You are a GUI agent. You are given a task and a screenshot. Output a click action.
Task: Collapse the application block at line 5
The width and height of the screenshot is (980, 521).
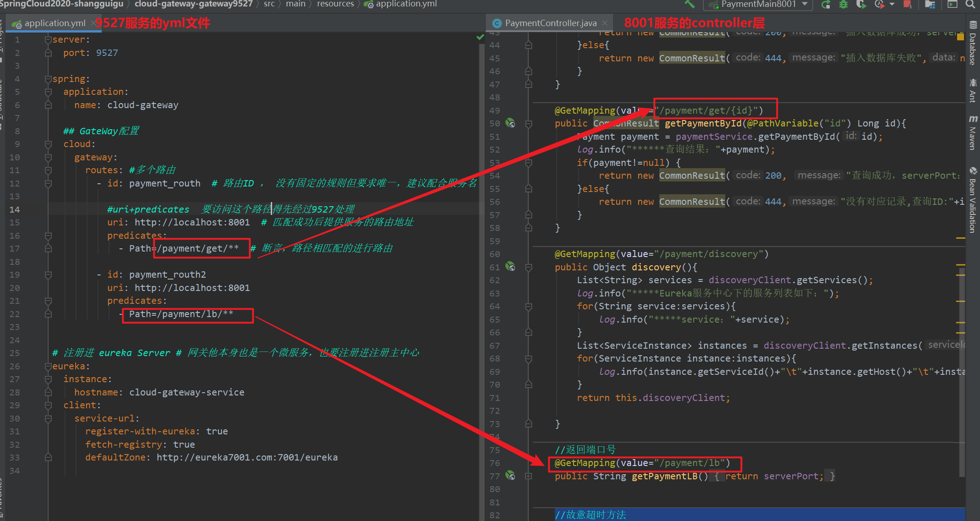(x=48, y=92)
